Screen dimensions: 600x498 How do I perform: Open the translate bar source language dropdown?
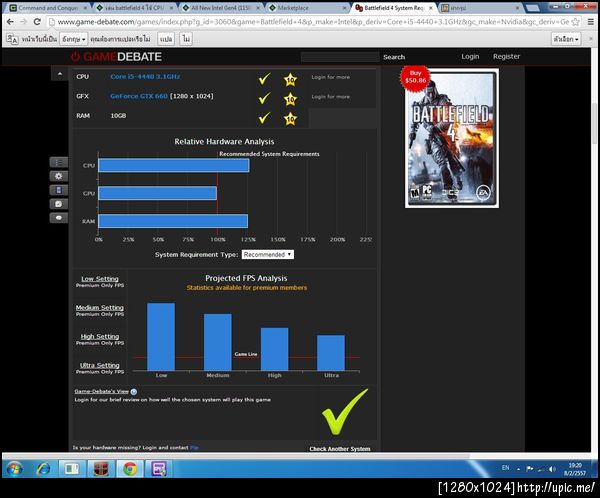coord(73,39)
